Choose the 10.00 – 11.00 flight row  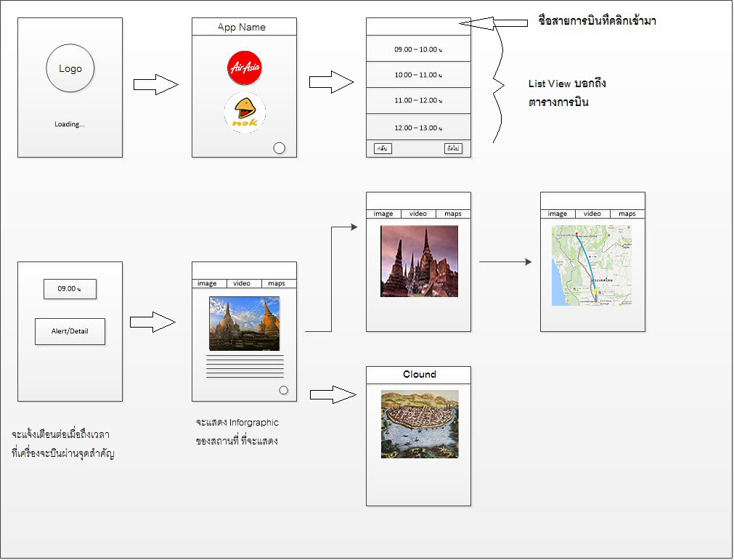(418, 74)
